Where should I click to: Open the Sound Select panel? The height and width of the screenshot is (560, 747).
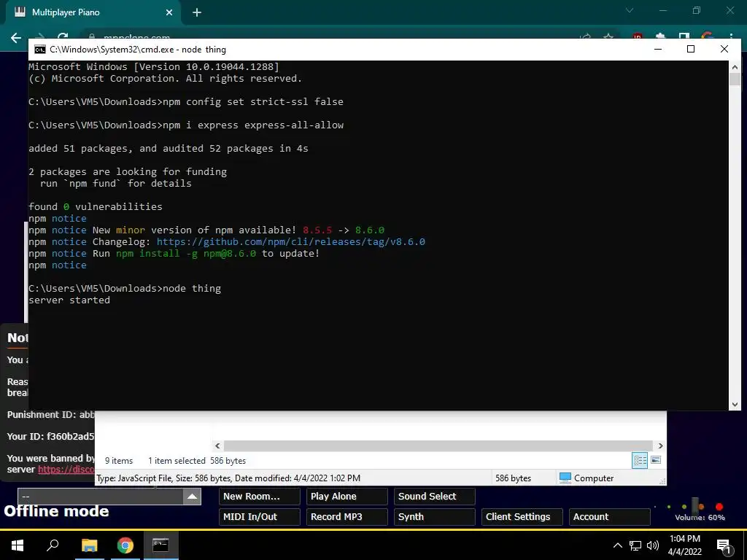[x=435, y=497]
